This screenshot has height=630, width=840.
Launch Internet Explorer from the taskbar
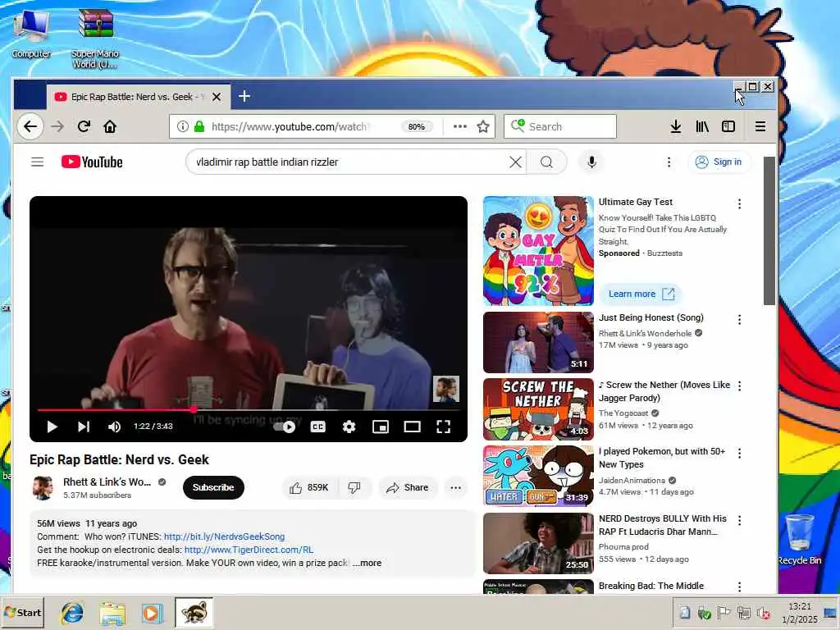(x=72, y=612)
